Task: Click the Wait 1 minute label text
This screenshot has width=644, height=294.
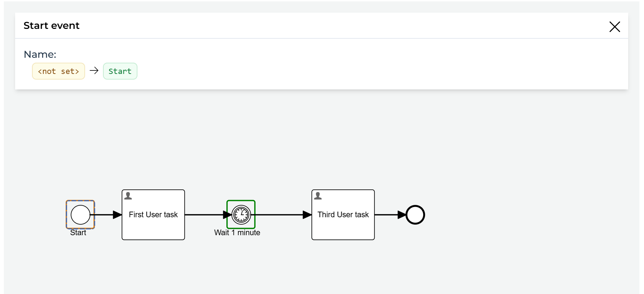Action: (x=237, y=232)
